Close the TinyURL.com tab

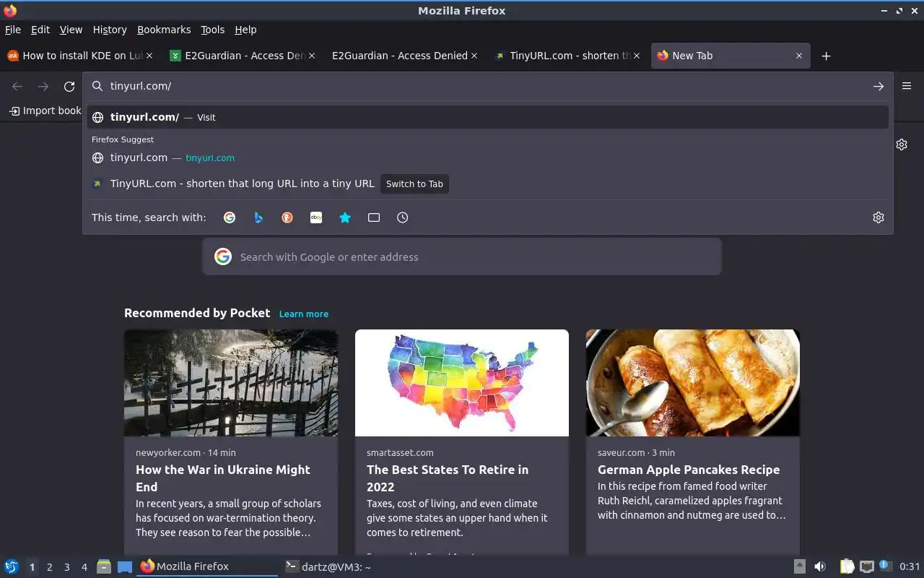click(637, 56)
